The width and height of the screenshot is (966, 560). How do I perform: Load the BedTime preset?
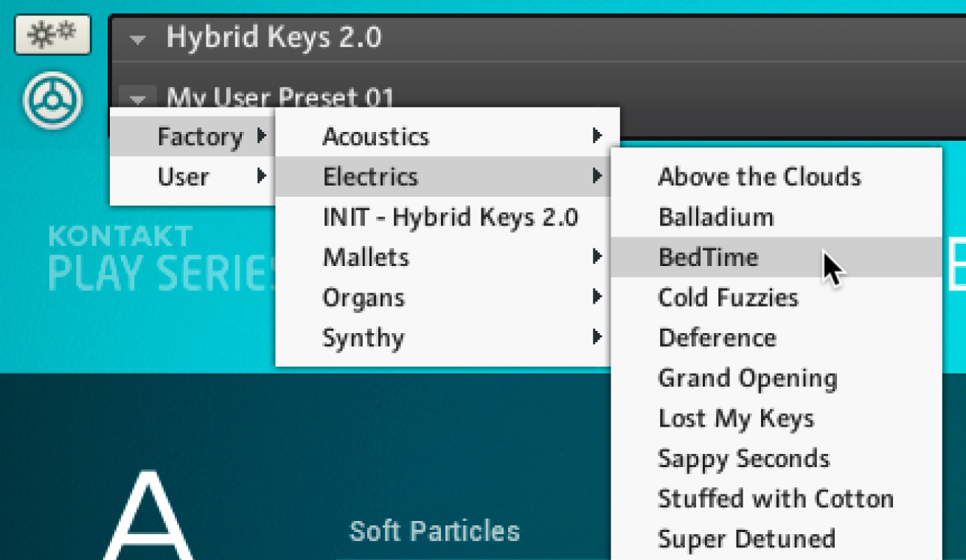(x=708, y=258)
